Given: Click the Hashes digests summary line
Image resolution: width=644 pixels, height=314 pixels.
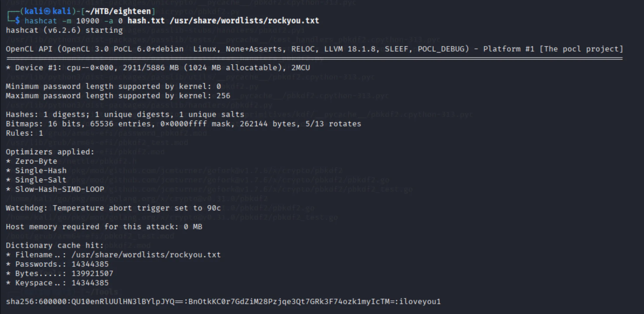Looking at the screenshot, I should click(x=125, y=115).
